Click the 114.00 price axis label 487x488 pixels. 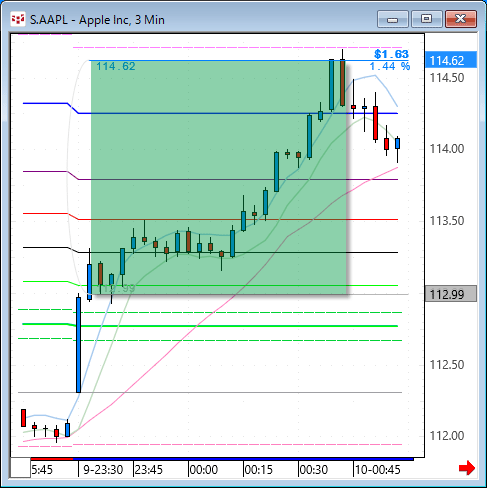tap(447, 149)
